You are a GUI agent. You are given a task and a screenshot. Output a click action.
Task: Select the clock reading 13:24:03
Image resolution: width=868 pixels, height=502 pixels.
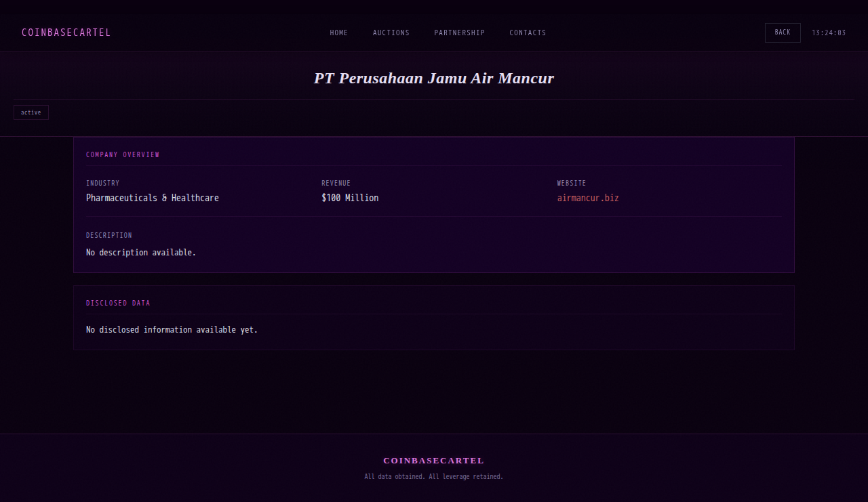pos(829,33)
